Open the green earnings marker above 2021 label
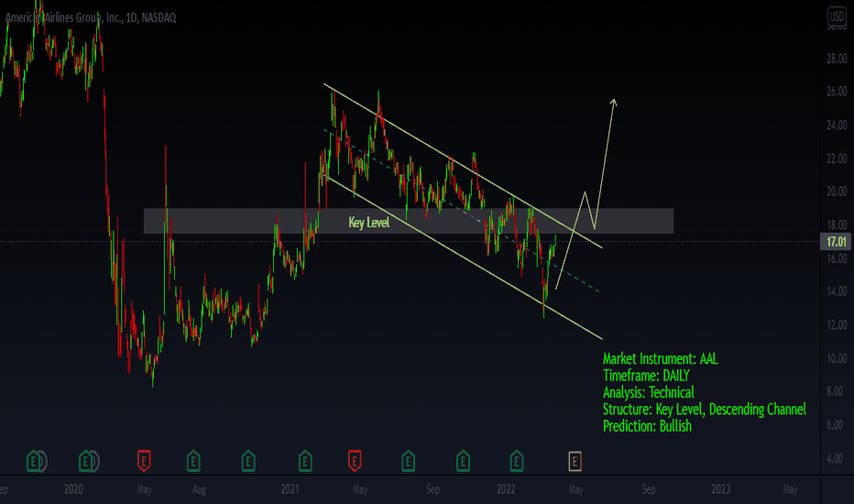Screen dimensions: 854x504 coord(305,461)
